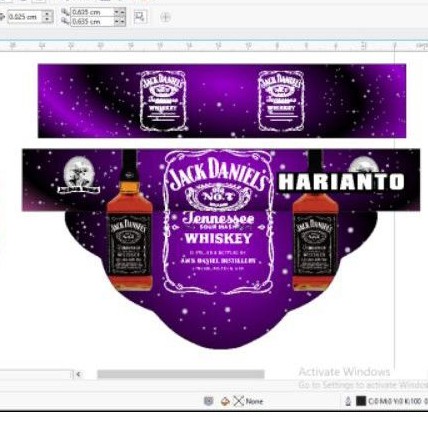
Task: Click the black outline color swatch
Action: pos(361,401)
